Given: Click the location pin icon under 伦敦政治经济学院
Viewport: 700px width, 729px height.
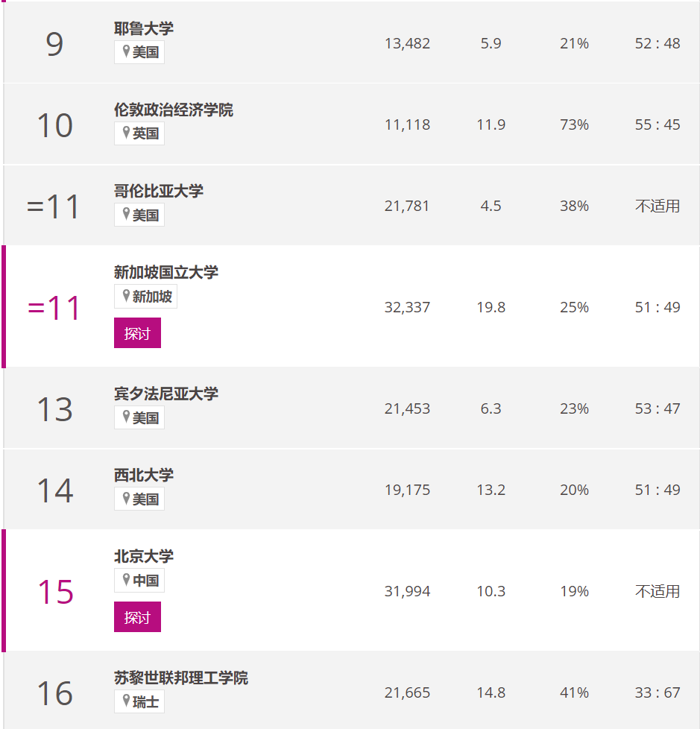Looking at the screenshot, I should [x=126, y=133].
